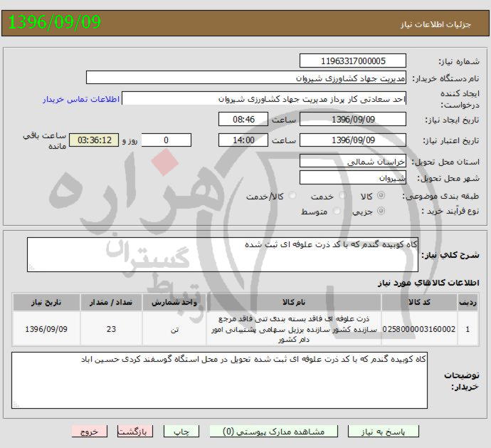Click the table date cell 1396/09/09
Viewport: 491px width, 448px height.
click(46, 329)
